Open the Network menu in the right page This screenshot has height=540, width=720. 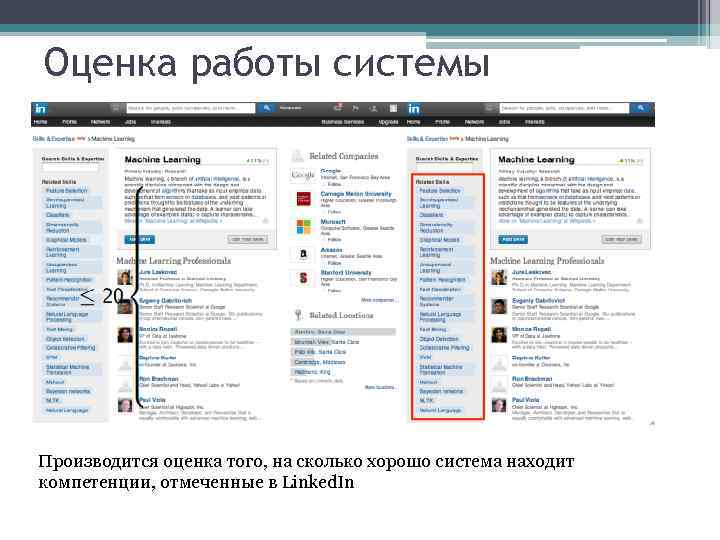474,122
